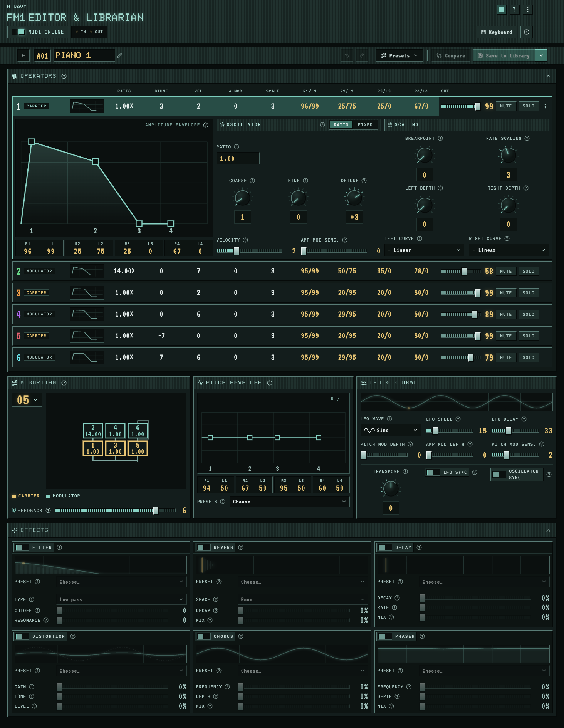The width and height of the screenshot is (564, 728).
Task: Select operator 2 MODULATOR row
Action: (x=282, y=271)
